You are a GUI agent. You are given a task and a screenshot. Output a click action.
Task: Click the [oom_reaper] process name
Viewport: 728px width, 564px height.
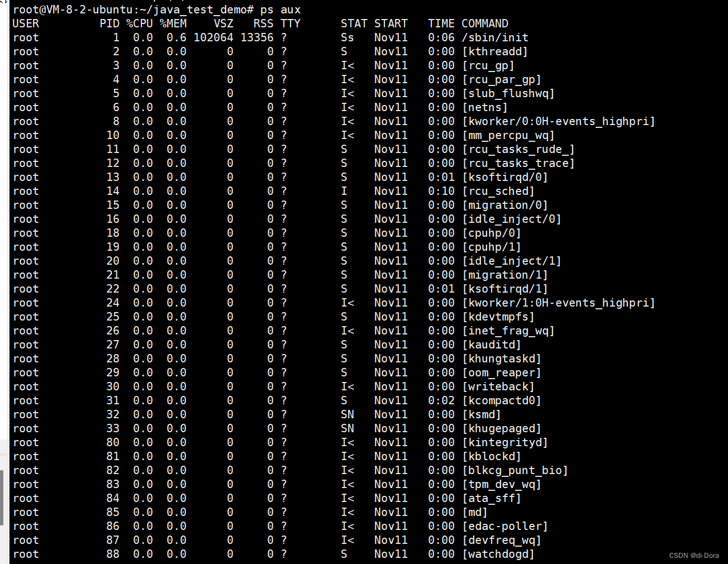click(502, 372)
